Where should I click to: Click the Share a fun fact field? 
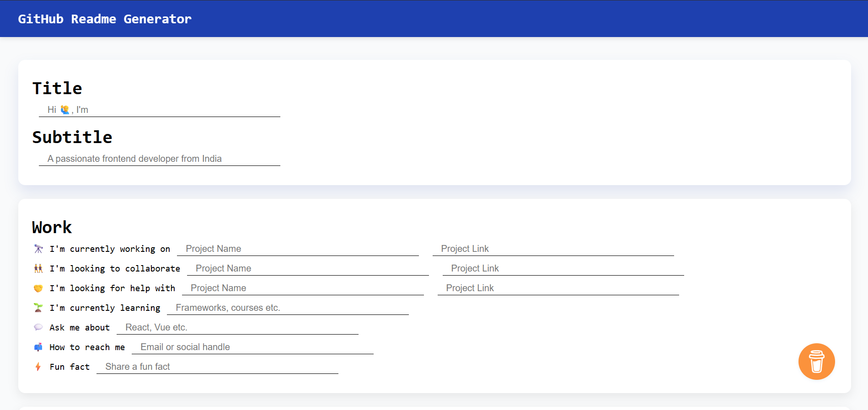coord(217,367)
